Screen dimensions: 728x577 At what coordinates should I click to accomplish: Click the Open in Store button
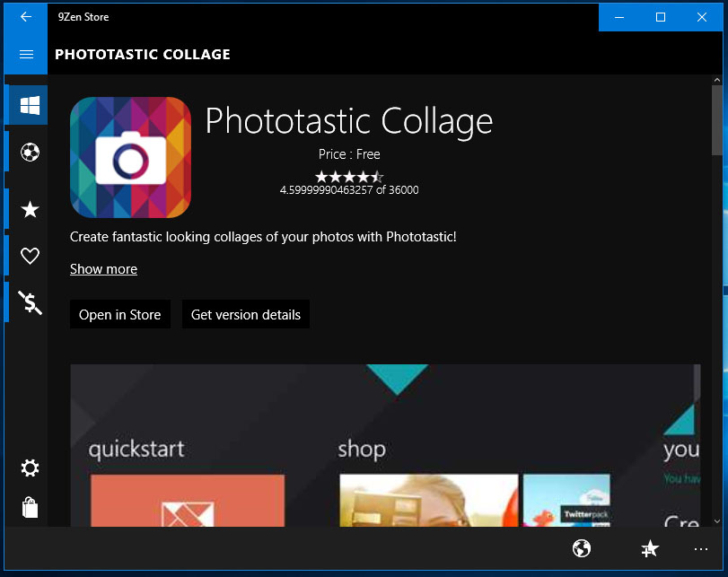(x=119, y=314)
